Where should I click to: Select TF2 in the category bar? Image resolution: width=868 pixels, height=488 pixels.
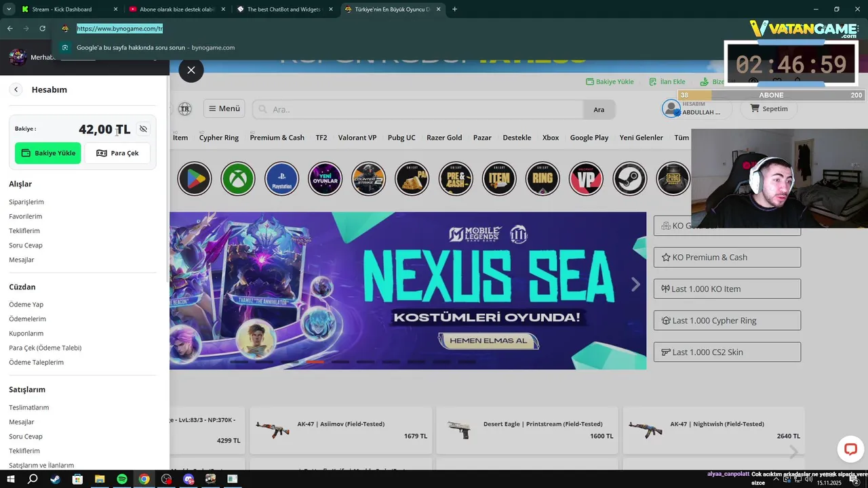click(x=321, y=138)
